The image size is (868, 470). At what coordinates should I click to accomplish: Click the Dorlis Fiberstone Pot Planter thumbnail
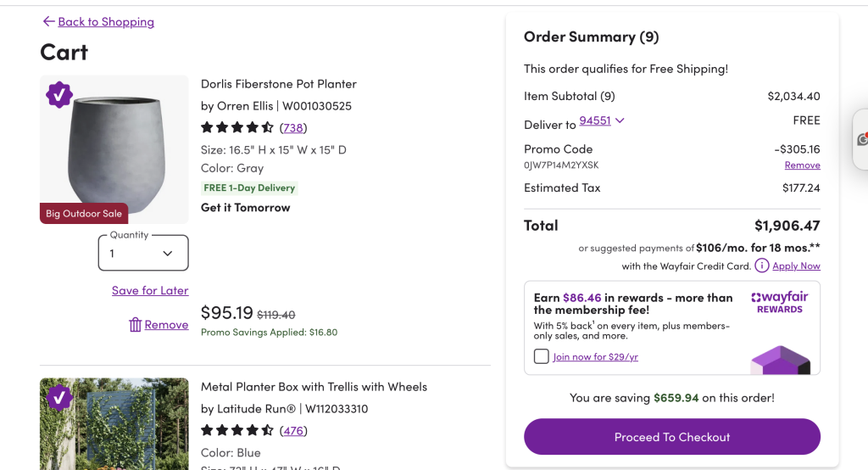pos(114,148)
